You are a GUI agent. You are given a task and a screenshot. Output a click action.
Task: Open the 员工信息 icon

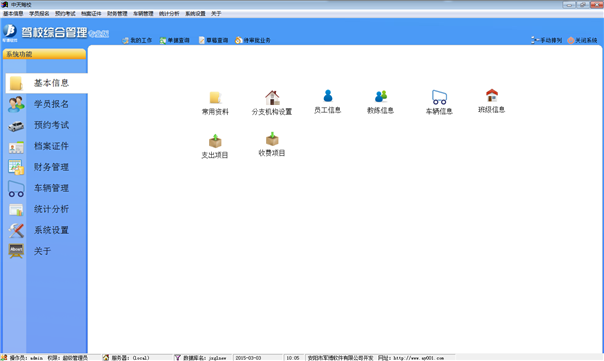[327, 96]
